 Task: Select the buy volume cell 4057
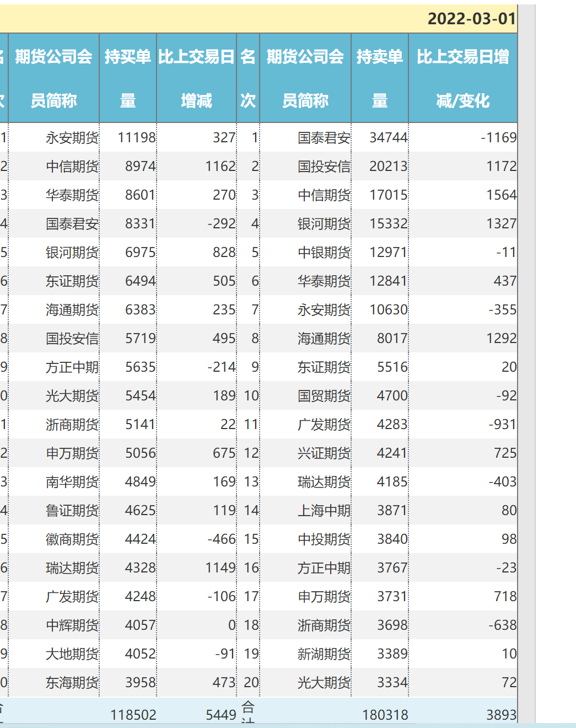tap(128, 625)
